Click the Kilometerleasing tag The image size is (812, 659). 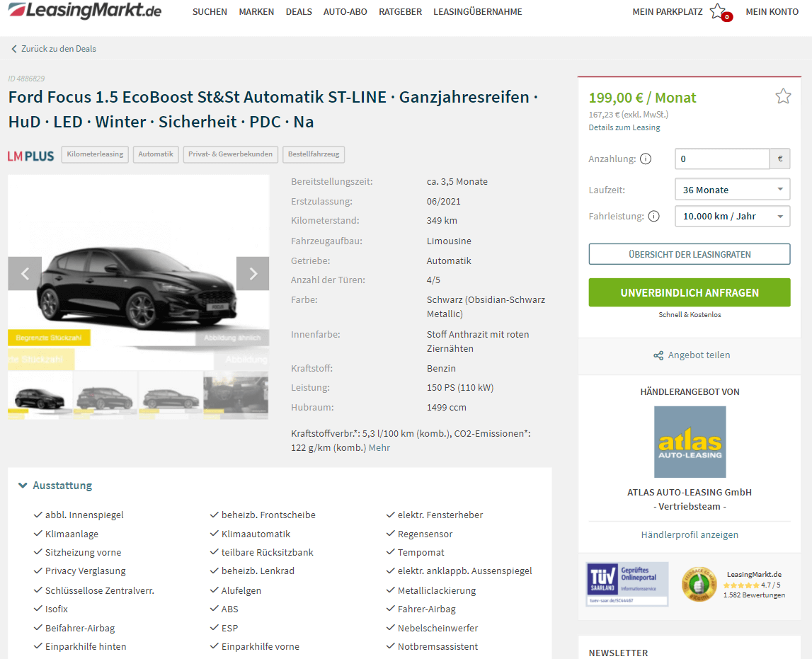[x=95, y=154]
